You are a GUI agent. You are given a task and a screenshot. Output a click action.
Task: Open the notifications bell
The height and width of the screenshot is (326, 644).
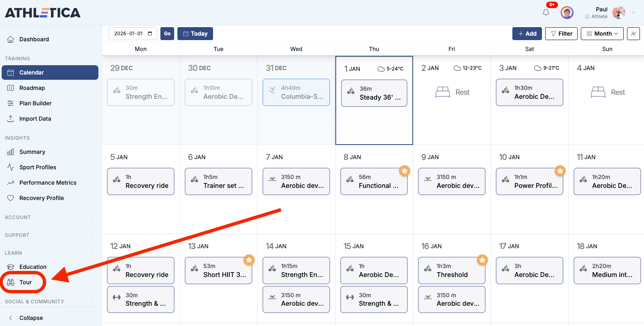pyautogui.click(x=546, y=13)
